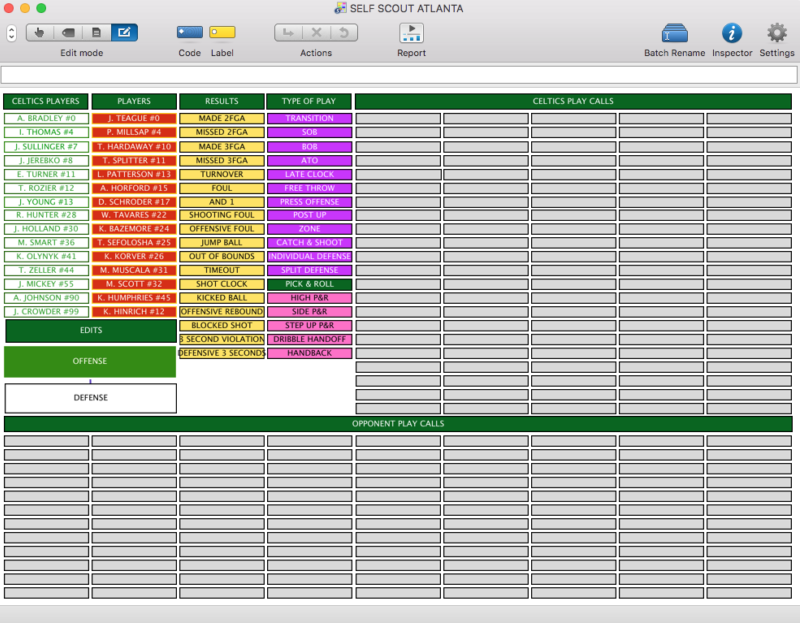Select opponent player P. MILLSAP #4
Screen dimensions: 800x623
click(x=134, y=132)
